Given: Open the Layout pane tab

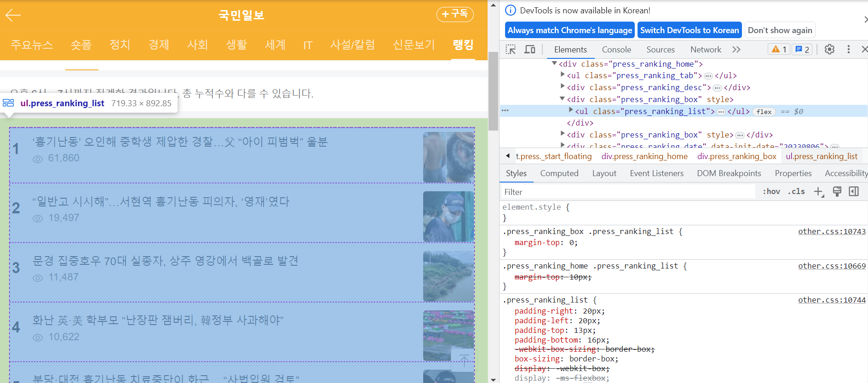Looking at the screenshot, I should 604,173.
